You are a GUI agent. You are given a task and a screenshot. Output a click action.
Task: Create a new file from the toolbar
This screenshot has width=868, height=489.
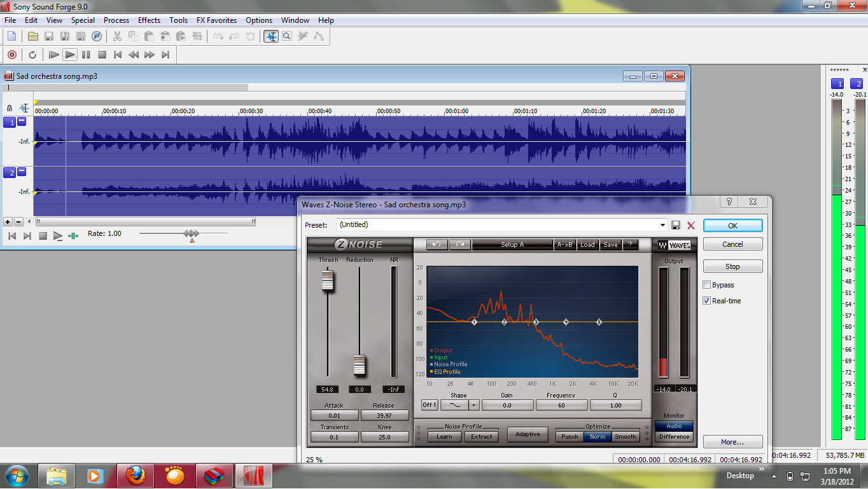tap(11, 36)
